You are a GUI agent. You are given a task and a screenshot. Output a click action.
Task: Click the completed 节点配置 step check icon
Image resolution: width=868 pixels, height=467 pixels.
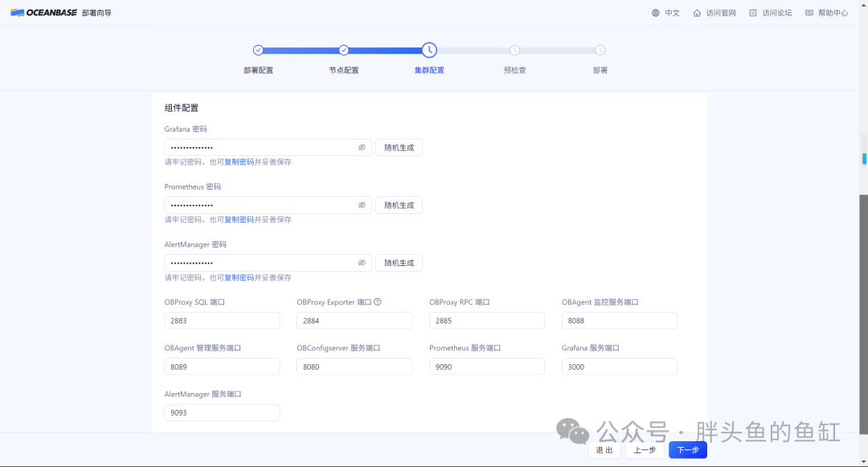pos(344,51)
